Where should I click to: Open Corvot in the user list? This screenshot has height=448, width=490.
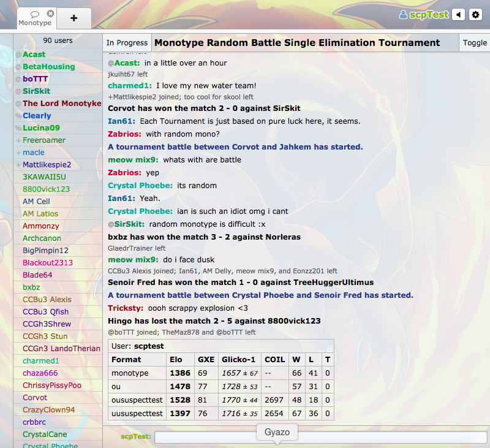click(x=58, y=397)
